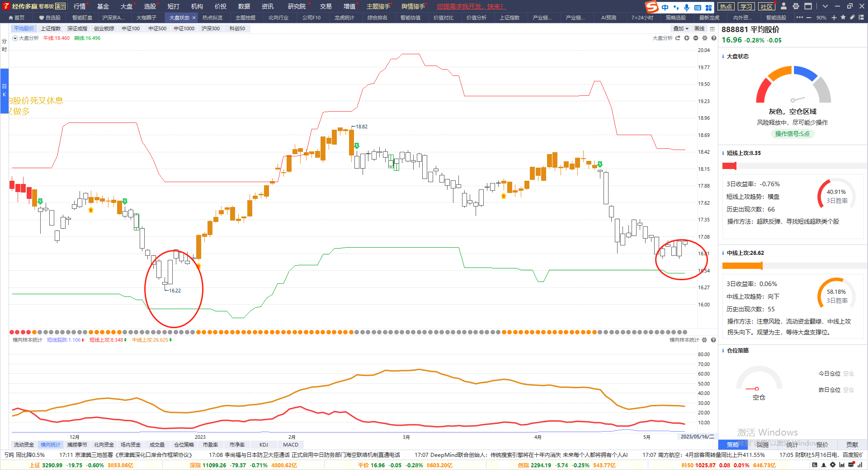Switch to 分时 intraday view
The width and height of the screenshot is (868, 470).
tap(5, 45)
